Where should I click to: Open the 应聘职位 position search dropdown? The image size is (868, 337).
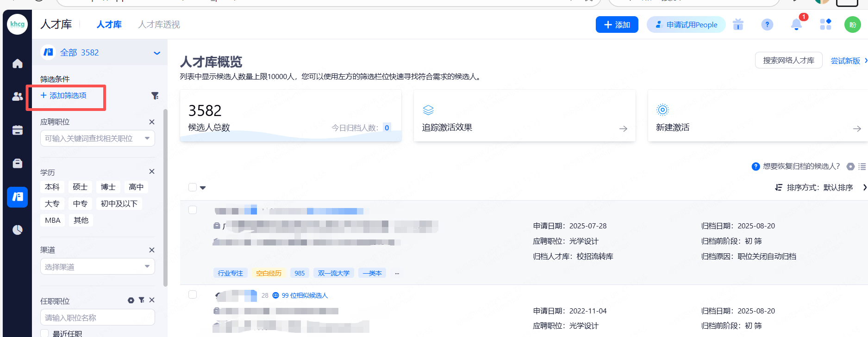tap(97, 138)
